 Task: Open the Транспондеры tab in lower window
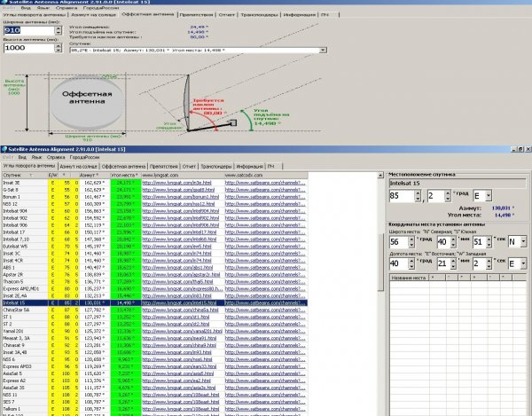[215, 167]
